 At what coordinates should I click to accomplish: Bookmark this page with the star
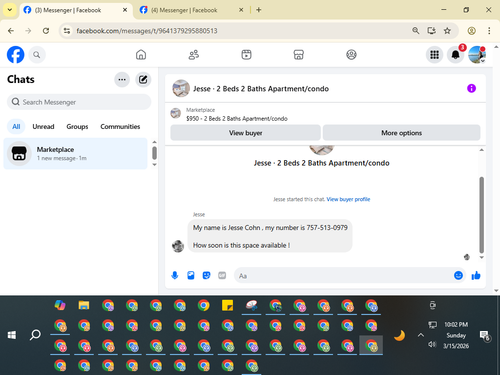(x=447, y=31)
